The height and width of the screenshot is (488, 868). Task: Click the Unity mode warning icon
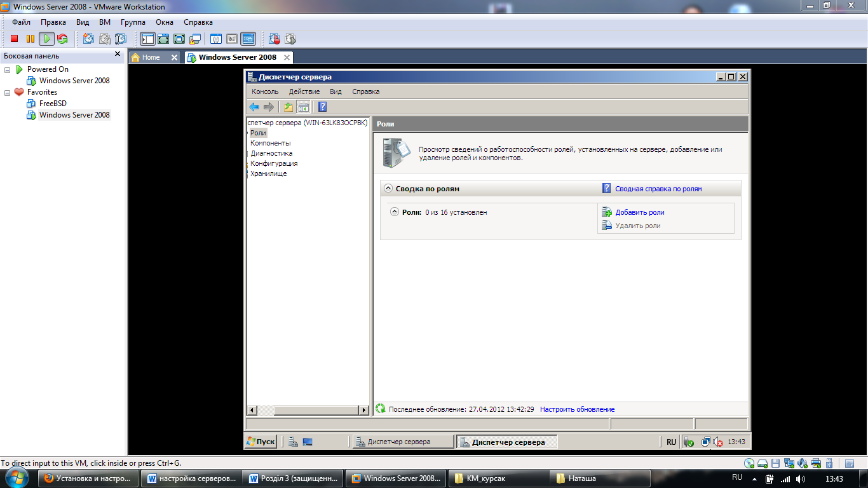[x=195, y=39]
